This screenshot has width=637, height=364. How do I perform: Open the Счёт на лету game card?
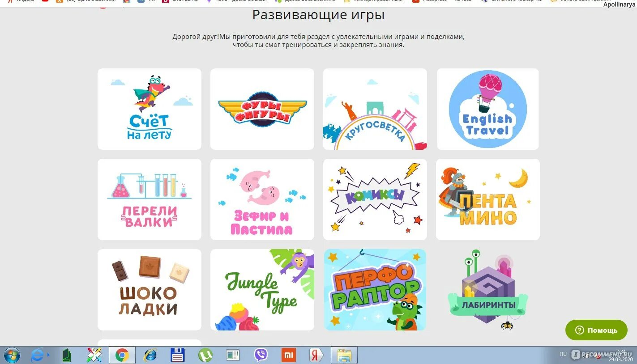coord(150,109)
